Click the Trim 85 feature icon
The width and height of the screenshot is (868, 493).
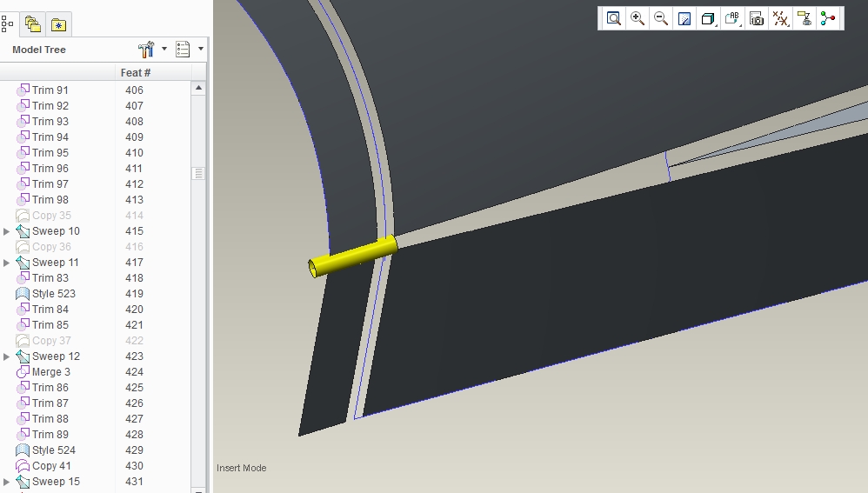(23, 325)
